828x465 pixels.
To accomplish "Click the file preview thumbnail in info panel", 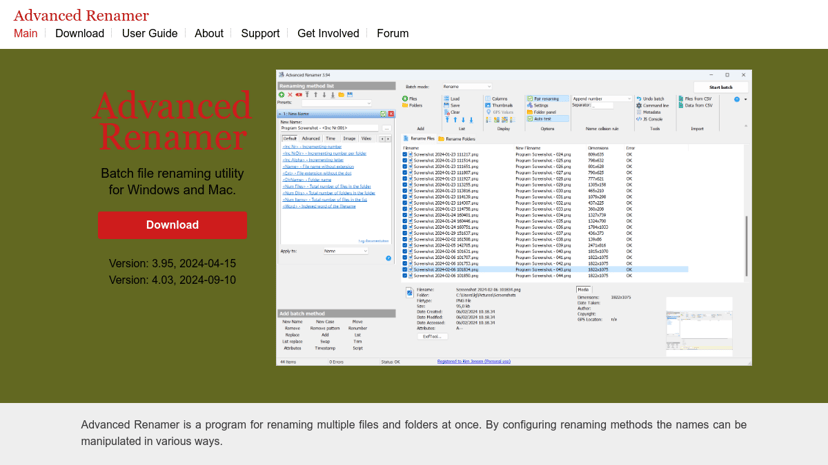I will tap(699, 326).
